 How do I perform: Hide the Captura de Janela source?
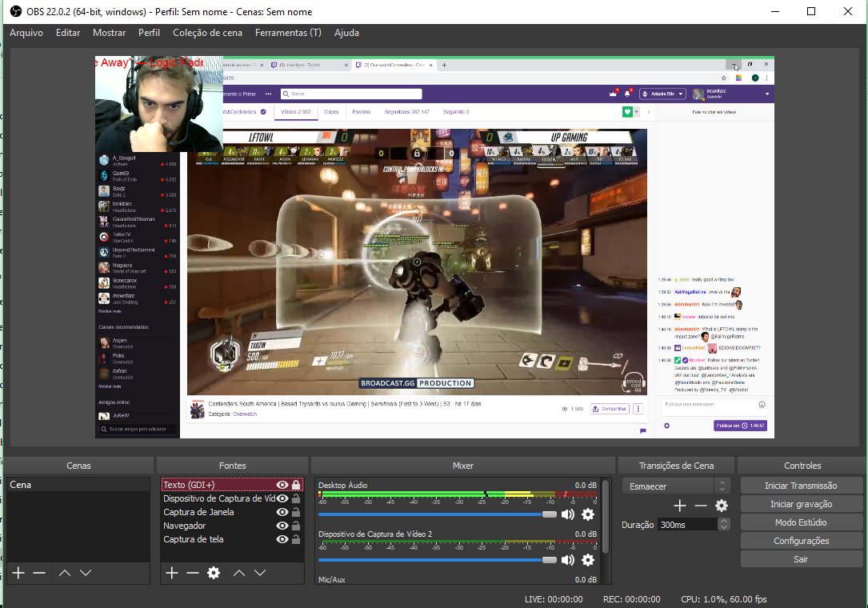click(x=282, y=512)
